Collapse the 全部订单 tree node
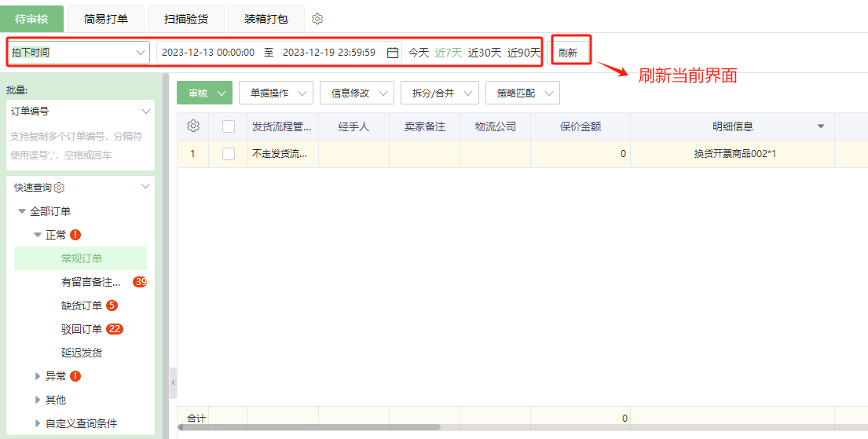868x439 pixels. click(x=22, y=211)
